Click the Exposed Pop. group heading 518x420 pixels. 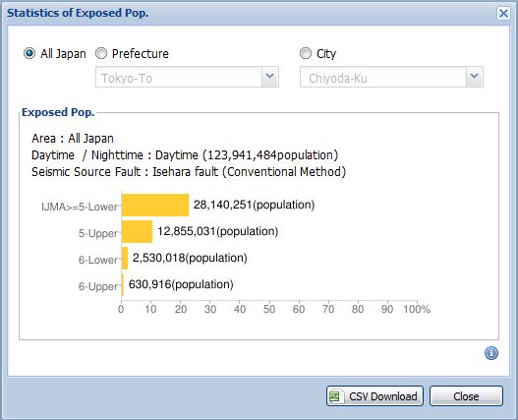[x=58, y=112]
